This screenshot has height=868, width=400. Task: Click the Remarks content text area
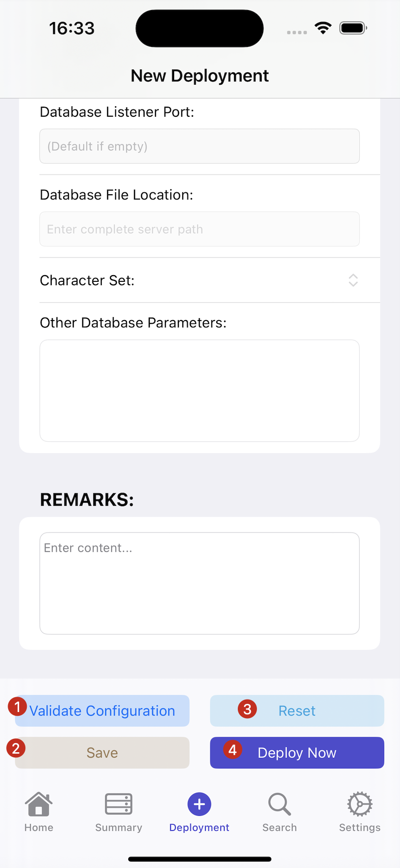click(200, 583)
